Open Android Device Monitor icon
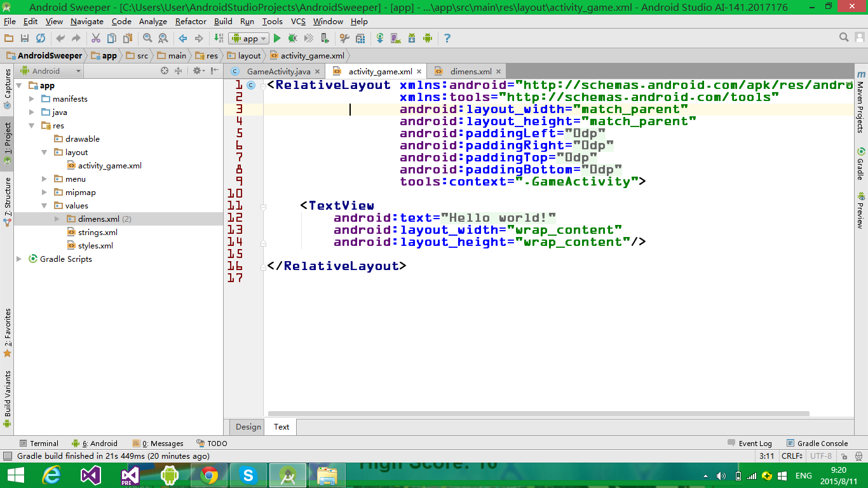The image size is (868, 488). (428, 38)
